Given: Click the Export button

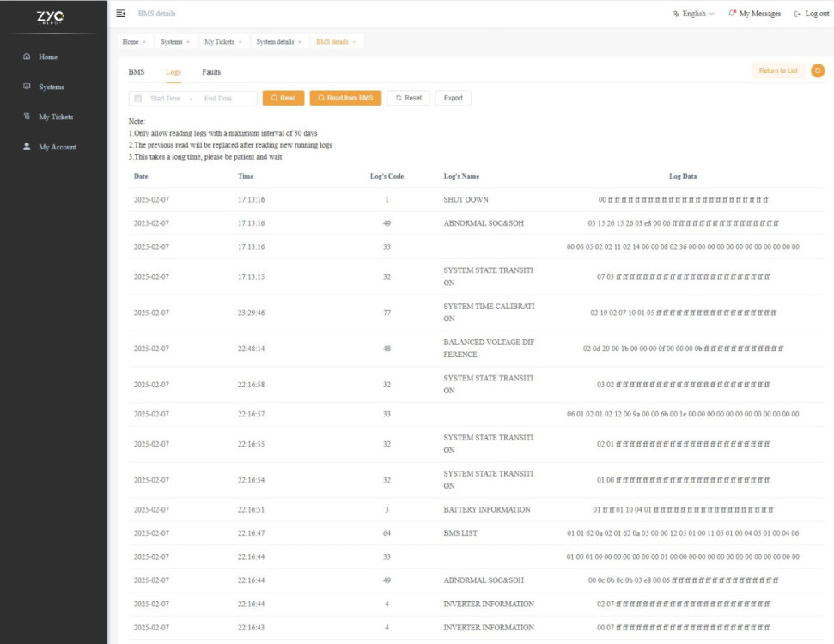Looking at the screenshot, I should pos(454,98).
